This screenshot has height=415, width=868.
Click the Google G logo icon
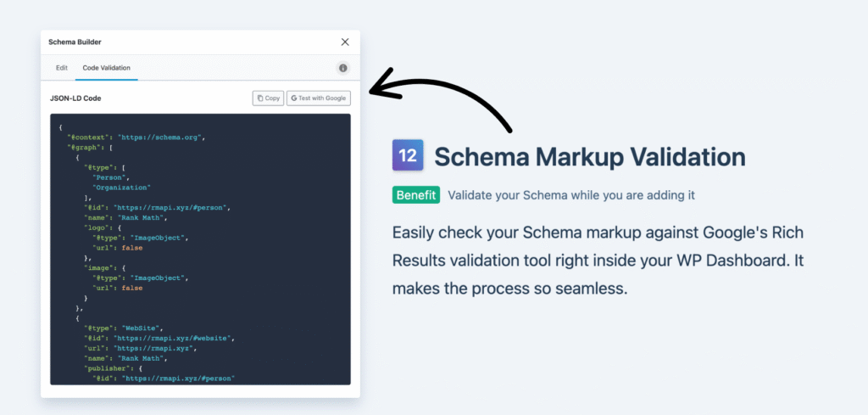pos(293,98)
